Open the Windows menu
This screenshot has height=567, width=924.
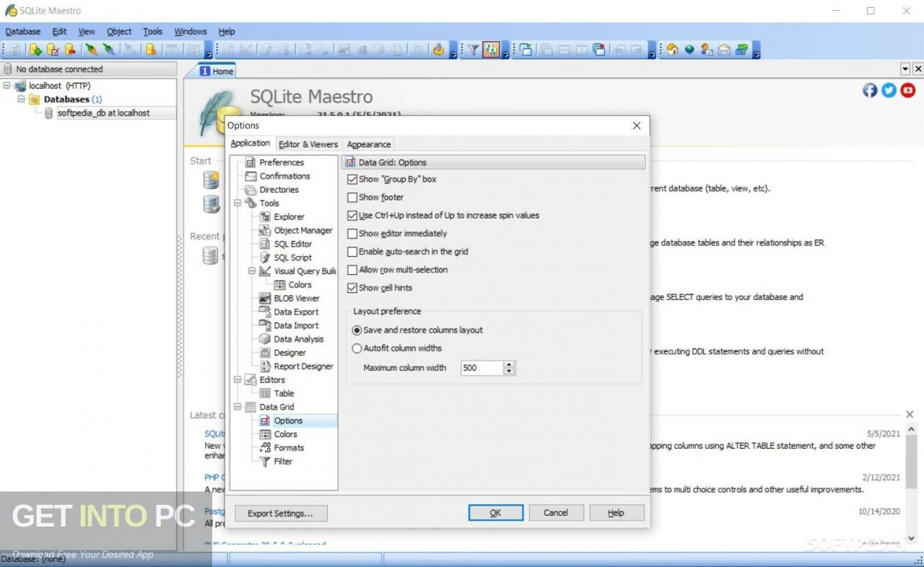point(191,32)
